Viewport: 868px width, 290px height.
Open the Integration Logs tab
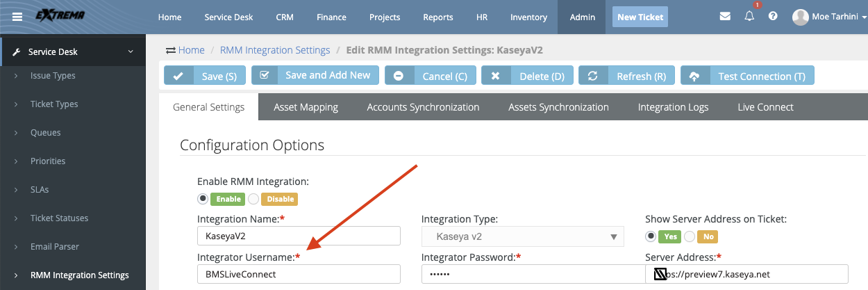(x=673, y=107)
